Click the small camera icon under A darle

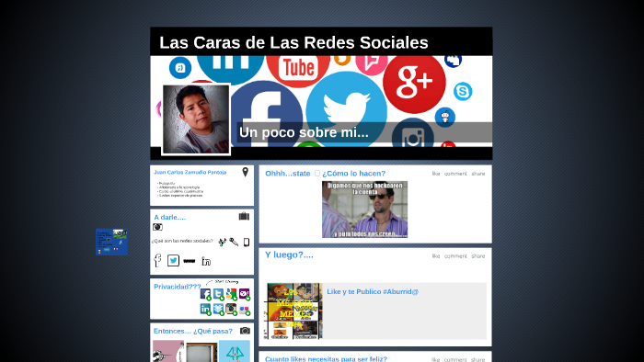157,227
